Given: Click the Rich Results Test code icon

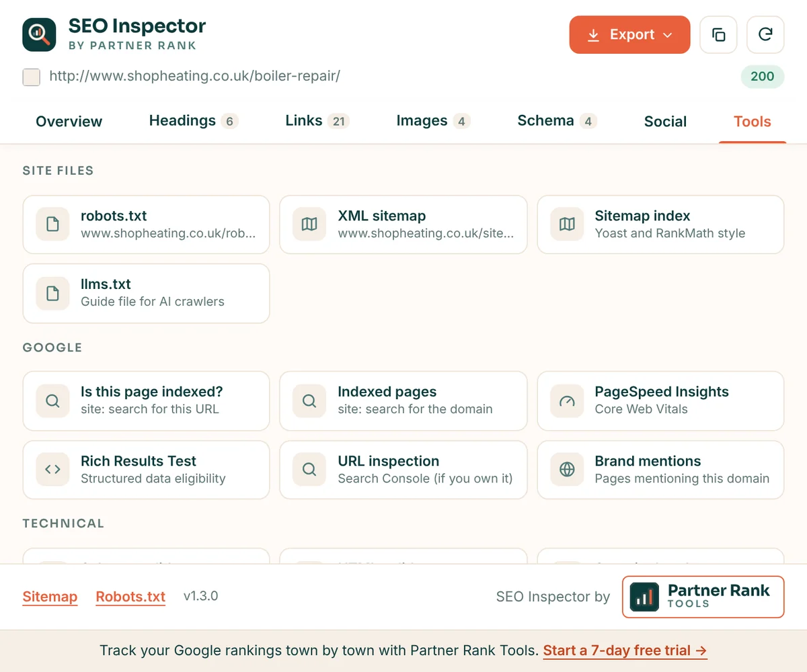Looking at the screenshot, I should coord(52,470).
